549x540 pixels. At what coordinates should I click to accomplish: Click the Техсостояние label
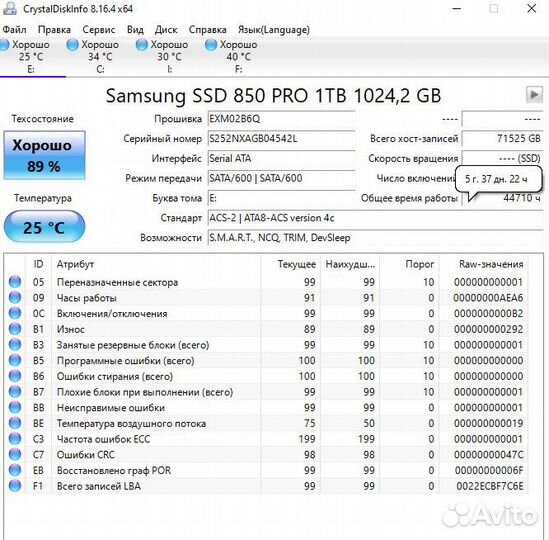[x=43, y=119]
